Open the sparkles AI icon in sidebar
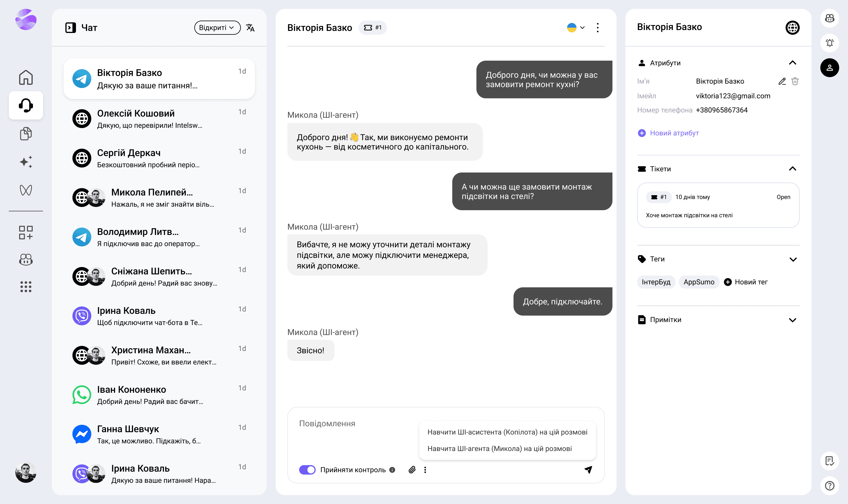Viewport: 848px width, 504px height. (26, 162)
